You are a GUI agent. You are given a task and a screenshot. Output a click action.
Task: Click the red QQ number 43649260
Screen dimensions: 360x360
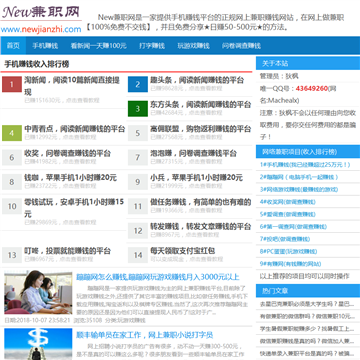pyautogui.click(x=311, y=89)
